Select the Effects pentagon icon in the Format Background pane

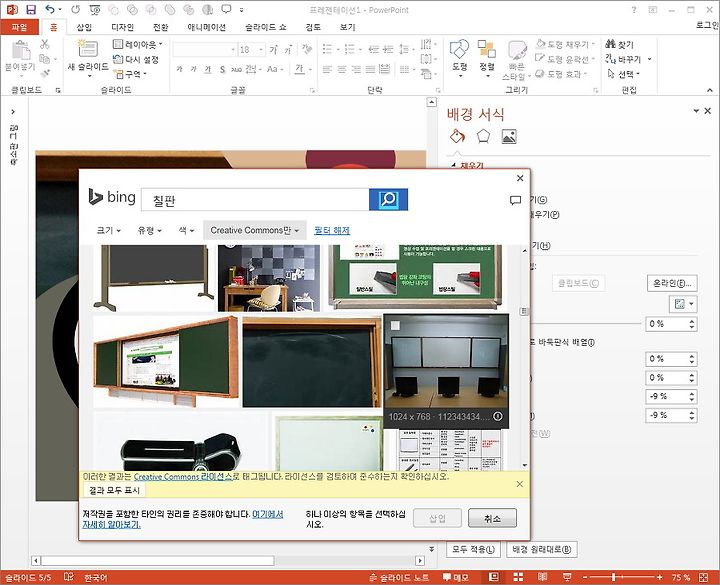coord(483,136)
